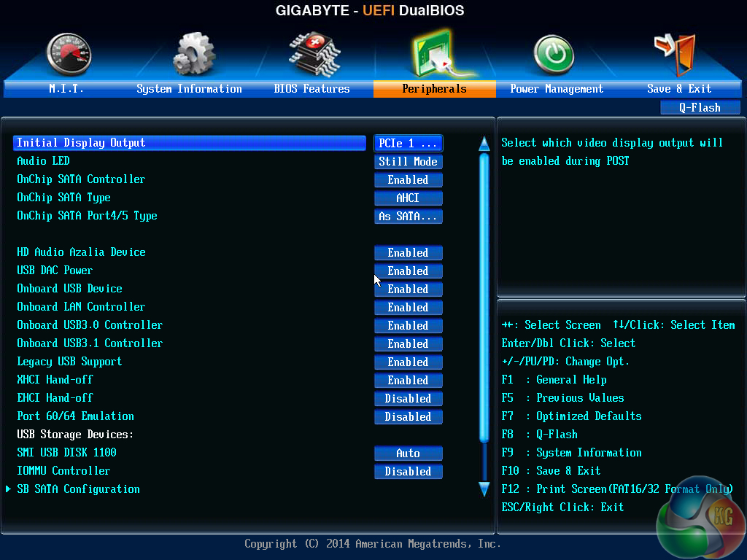
Task: Toggle Legacy USB Support Enabled value
Action: (409, 362)
